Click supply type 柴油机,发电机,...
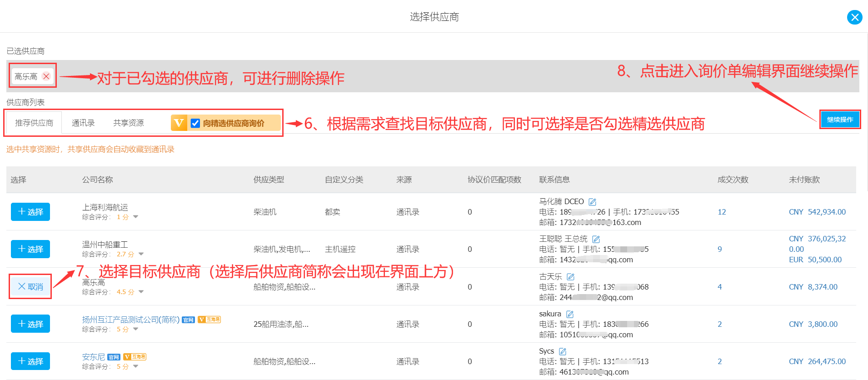The image size is (868, 380). [282, 249]
